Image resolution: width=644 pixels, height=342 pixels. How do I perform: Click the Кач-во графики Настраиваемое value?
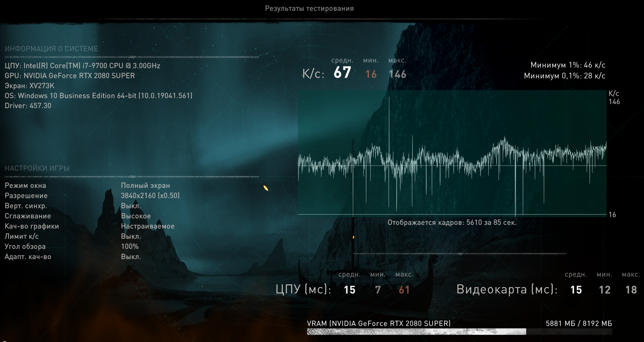148,226
